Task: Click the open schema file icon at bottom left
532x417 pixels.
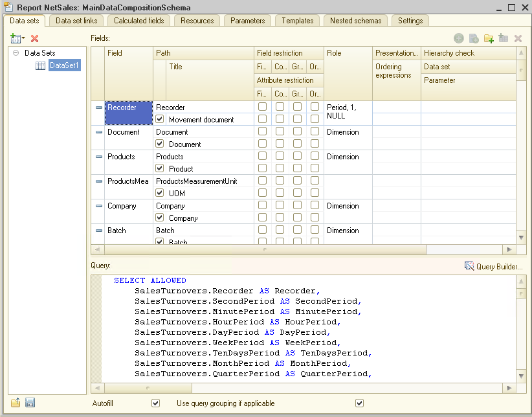Action: pyautogui.click(x=16, y=403)
